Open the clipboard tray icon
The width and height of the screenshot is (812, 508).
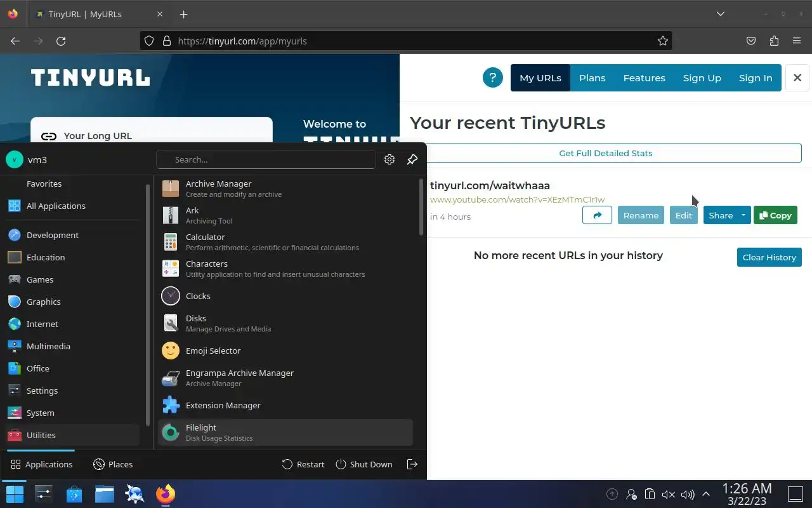tap(650, 494)
